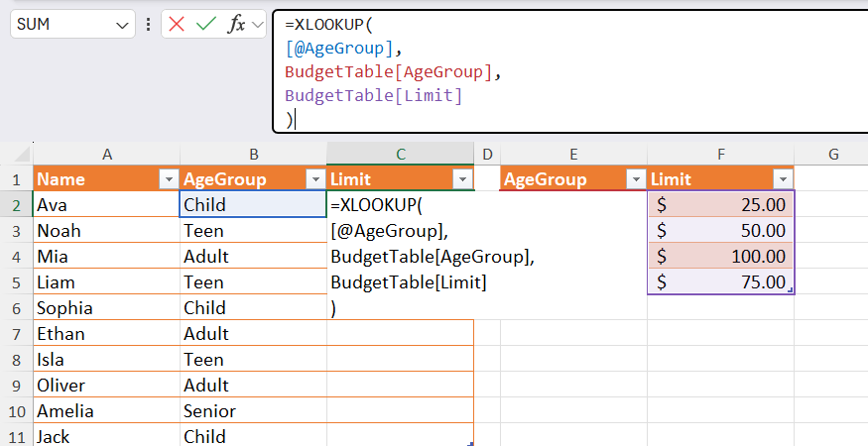Click the cell containing Amelia
The width and height of the screenshot is (868, 446).
point(107,411)
